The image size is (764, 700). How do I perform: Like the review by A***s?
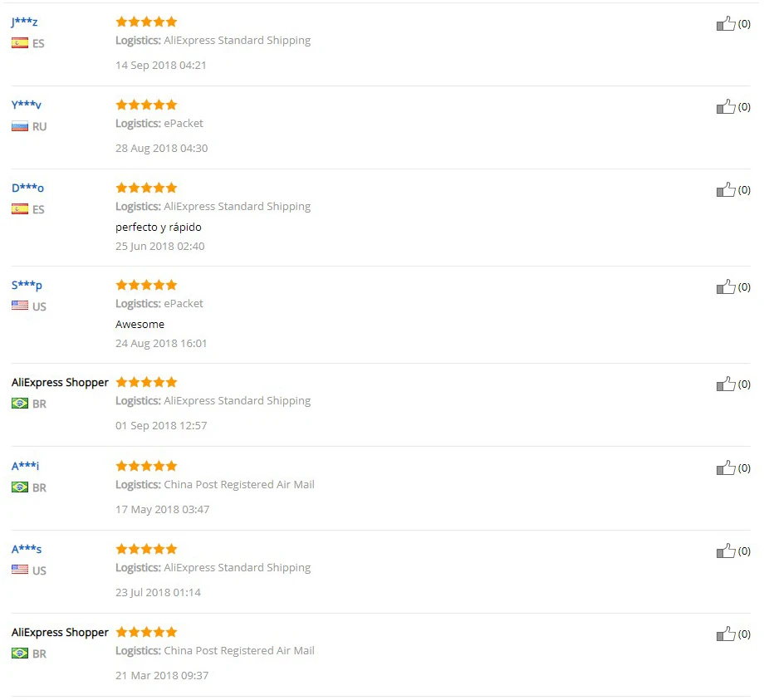pyautogui.click(x=726, y=551)
